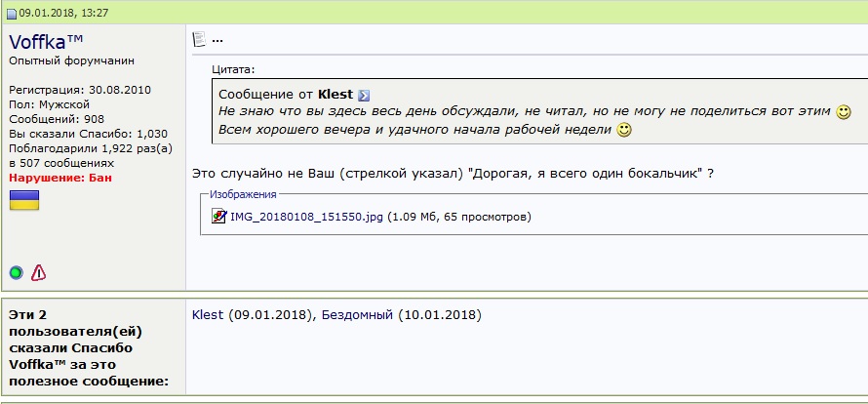Click 'Нарушение: Бан' red text
This screenshot has width=868, height=404.
coord(60,178)
